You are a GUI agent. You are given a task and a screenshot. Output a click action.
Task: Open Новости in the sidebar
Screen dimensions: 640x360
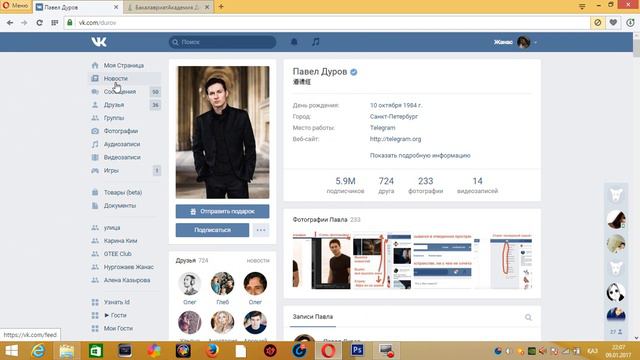125,78
